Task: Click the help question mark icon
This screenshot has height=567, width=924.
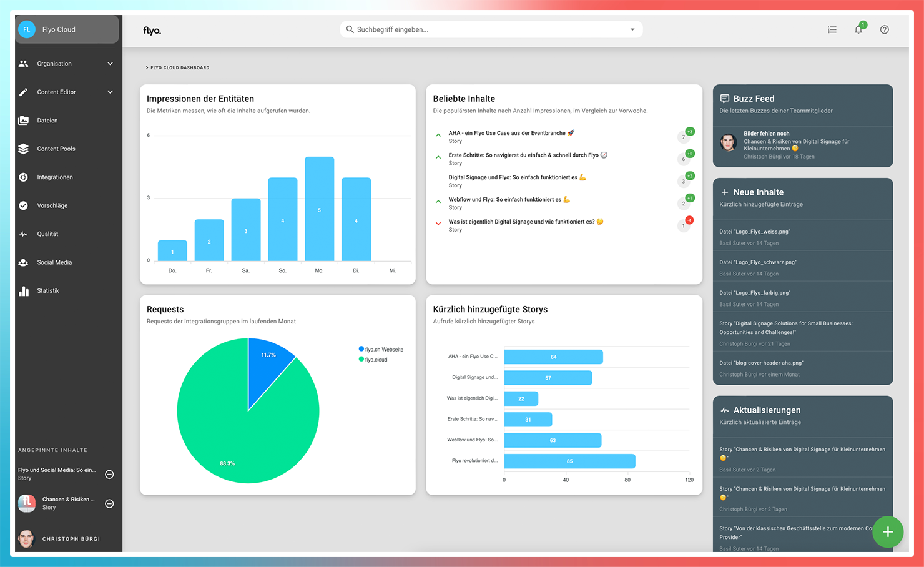Action: (x=885, y=29)
